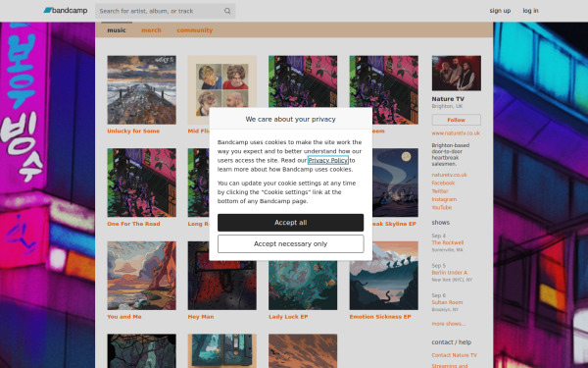Click the Nature TV artist name

point(448,99)
